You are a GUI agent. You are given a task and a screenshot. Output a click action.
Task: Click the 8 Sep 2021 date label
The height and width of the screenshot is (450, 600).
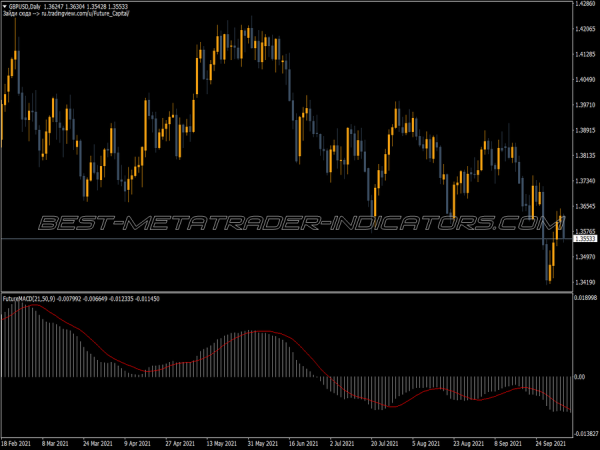tap(508, 444)
